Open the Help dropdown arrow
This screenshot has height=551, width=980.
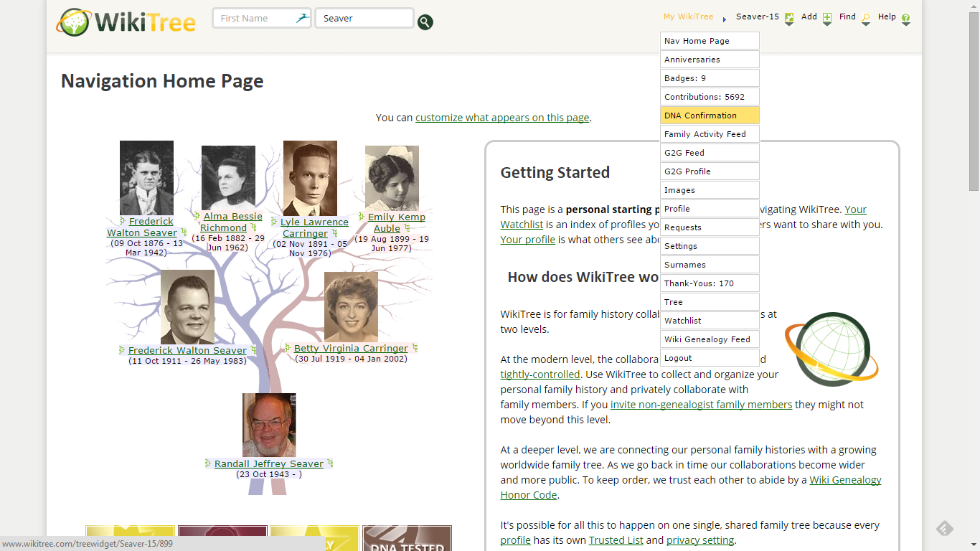[906, 24]
